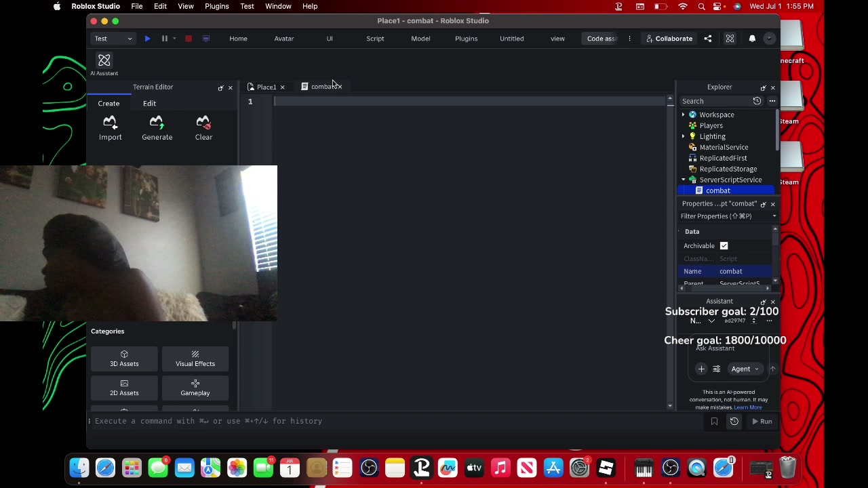Viewport: 868px width, 488px height.
Task: Open the Create tab in Terrain Editor
Action: [108, 104]
